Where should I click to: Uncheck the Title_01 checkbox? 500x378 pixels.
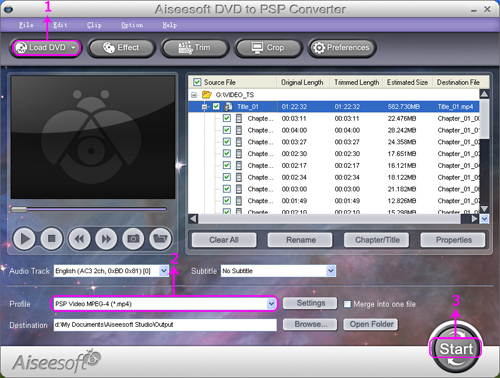216,107
